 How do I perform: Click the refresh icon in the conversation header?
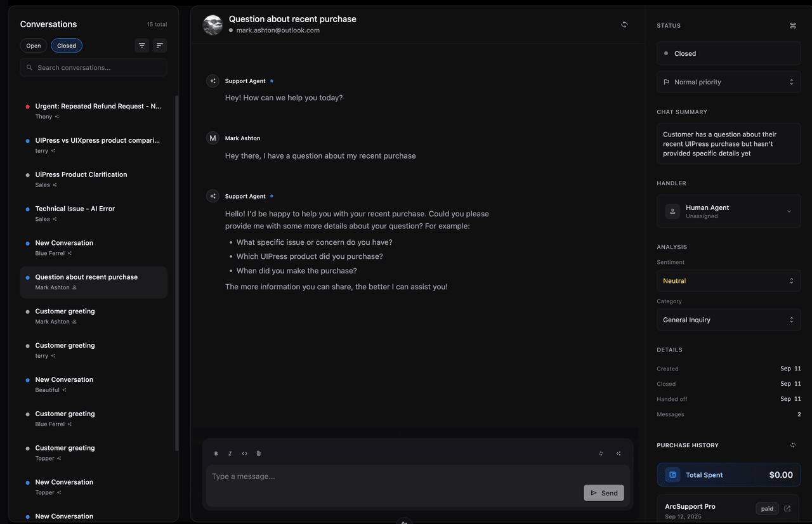624,25
